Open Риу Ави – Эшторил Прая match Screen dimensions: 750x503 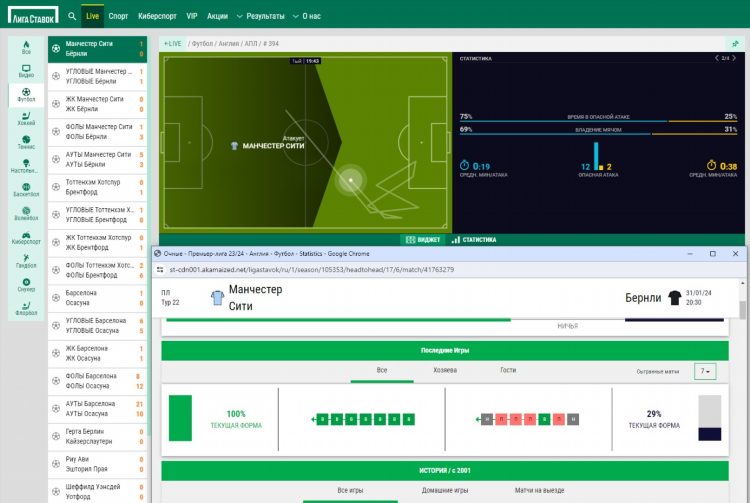pos(98,464)
